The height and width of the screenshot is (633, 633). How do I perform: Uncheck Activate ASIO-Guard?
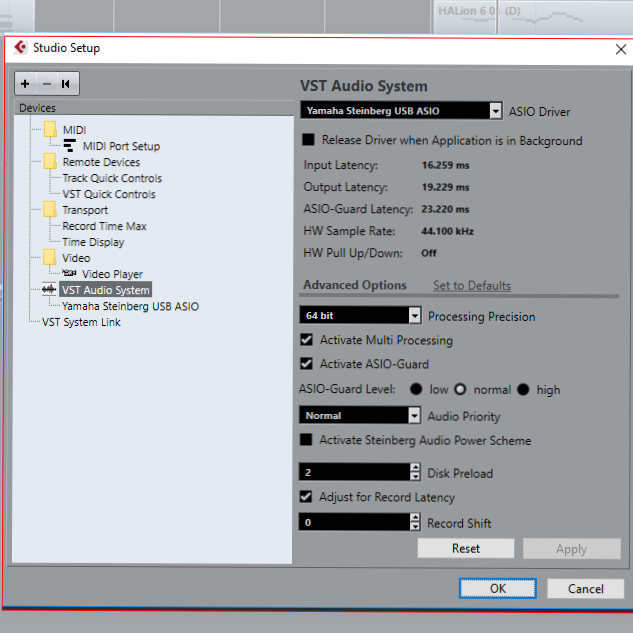point(307,363)
